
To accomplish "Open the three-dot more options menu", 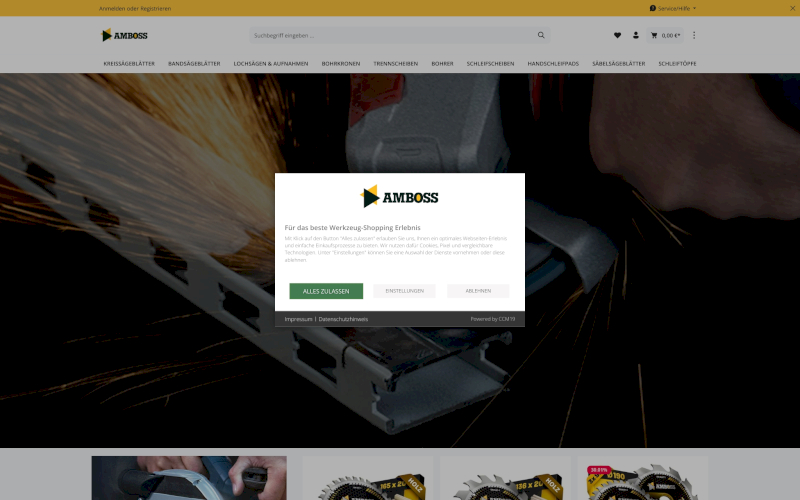I will tap(694, 35).
